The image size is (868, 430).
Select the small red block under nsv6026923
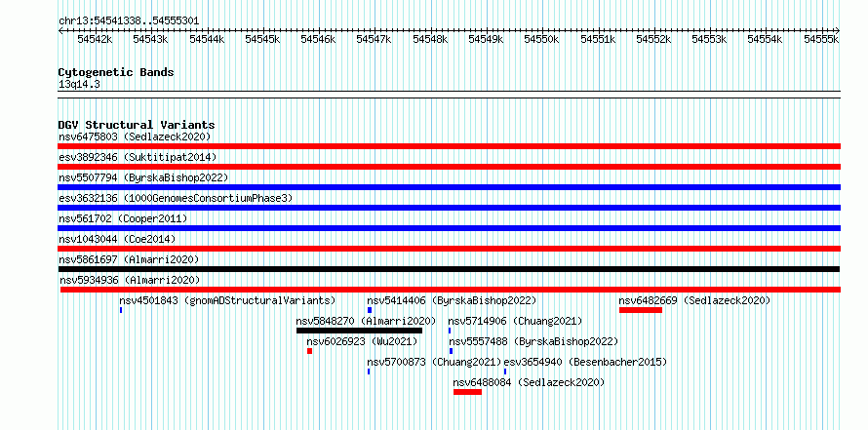[x=309, y=351]
